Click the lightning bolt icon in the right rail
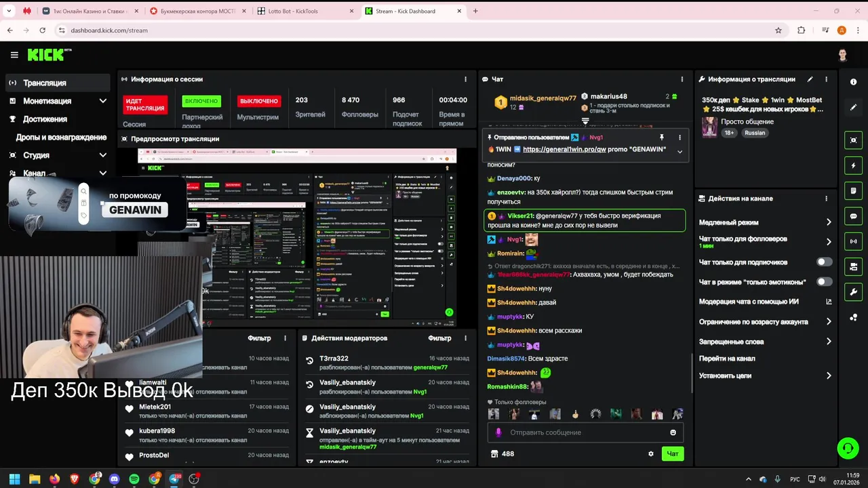This screenshot has height=488, width=868. [x=853, y=165]
